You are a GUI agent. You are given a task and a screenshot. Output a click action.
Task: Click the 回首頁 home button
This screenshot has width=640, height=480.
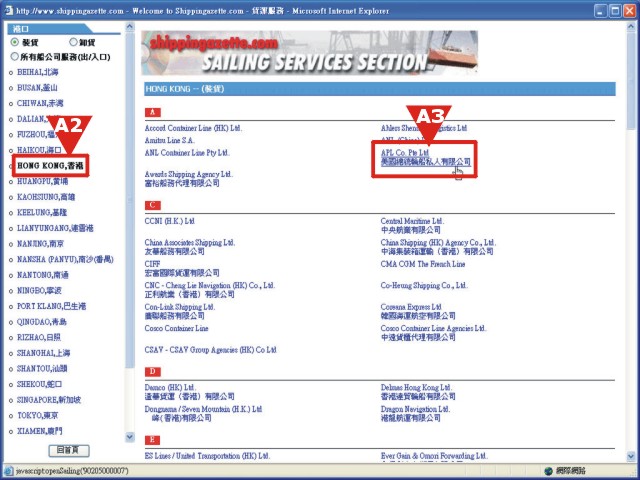point(69,450)
